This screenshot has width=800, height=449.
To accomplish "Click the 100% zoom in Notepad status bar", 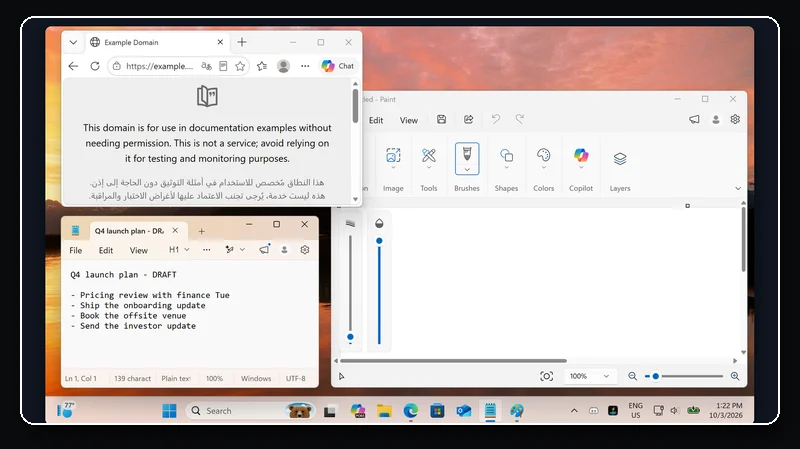I will click(x=214, y=378).
